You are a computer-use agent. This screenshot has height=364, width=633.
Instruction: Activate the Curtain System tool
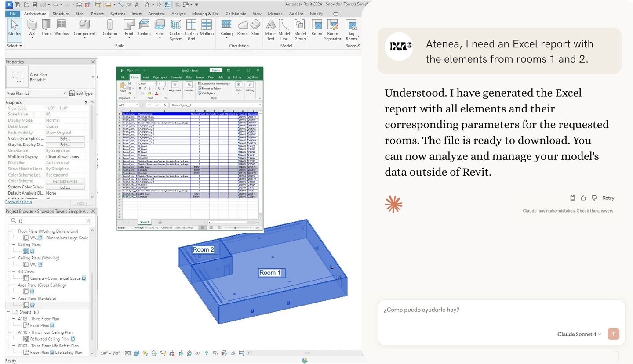[176, 30]
